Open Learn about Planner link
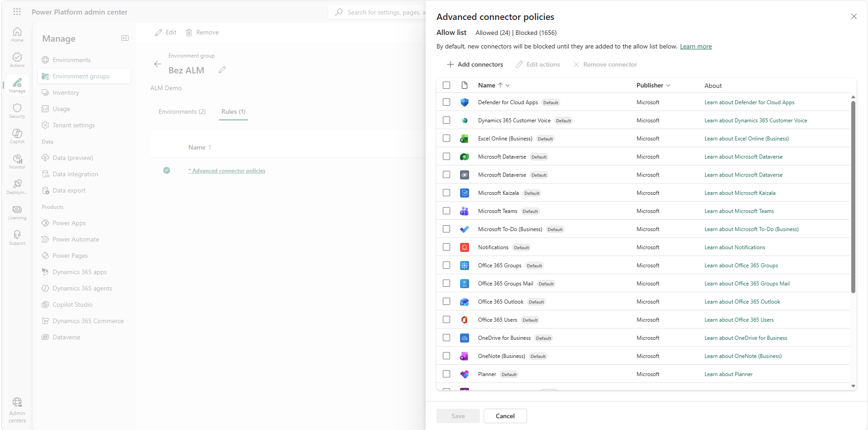 pyautogui.click(x=729, y=374)
